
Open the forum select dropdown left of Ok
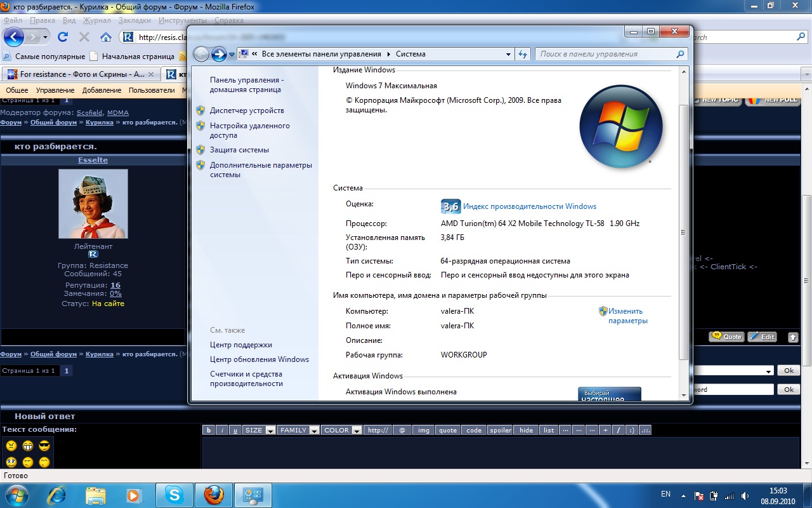click(733, 371)
